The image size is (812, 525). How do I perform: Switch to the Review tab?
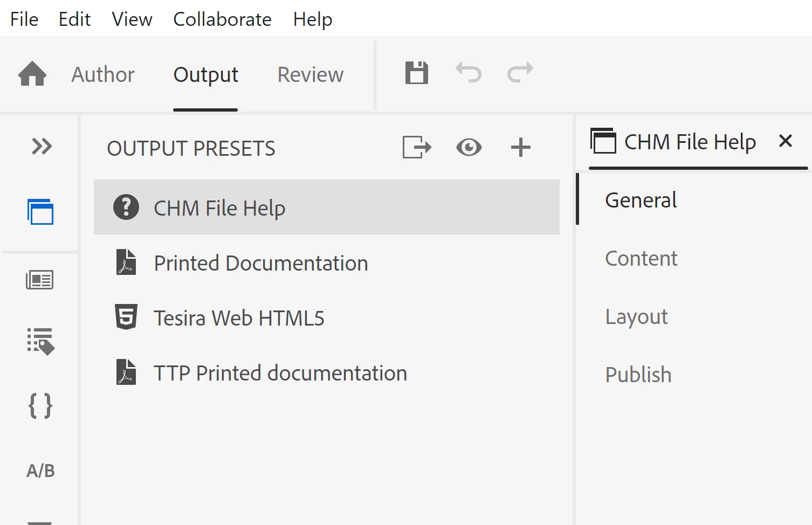[x=310, y=74]
